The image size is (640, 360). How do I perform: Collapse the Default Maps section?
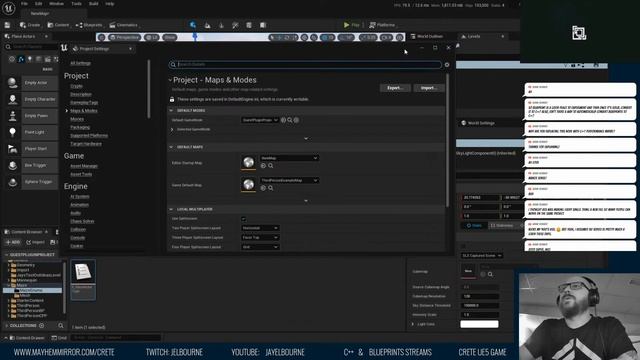coord(171,147)
